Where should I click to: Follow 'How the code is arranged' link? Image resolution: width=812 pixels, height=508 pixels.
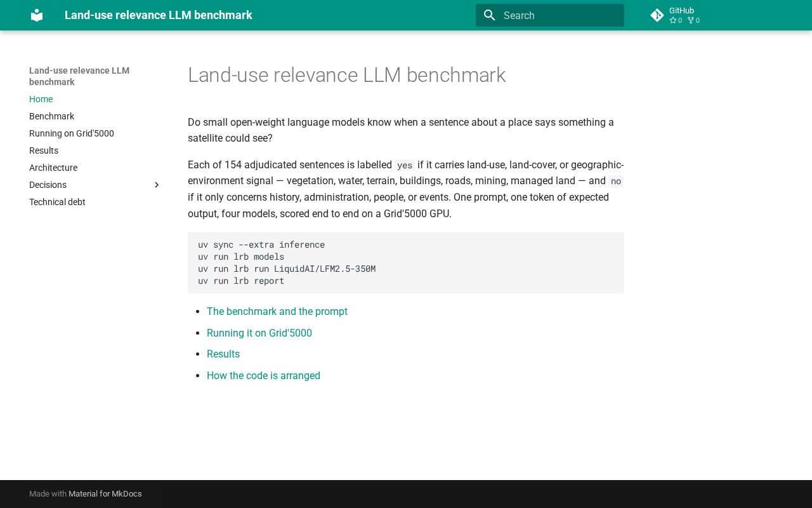pyautogui.click(x=263, y=375)
